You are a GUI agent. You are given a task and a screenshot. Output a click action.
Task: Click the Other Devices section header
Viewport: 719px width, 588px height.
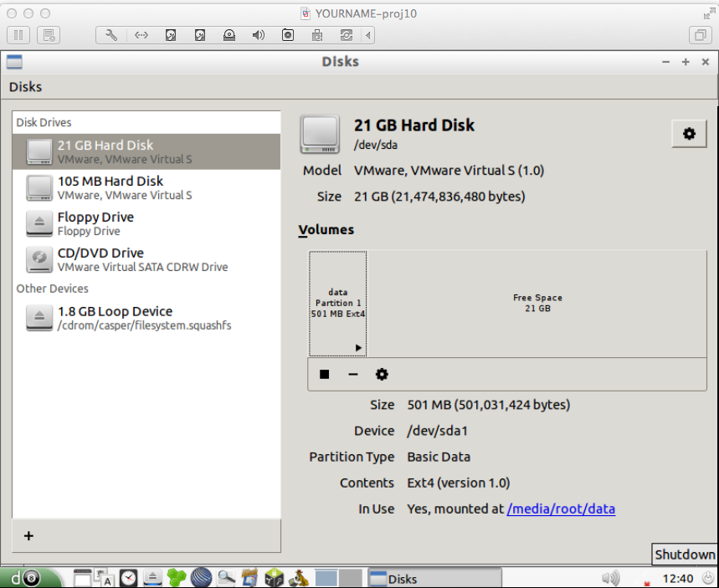coord(52,289)
